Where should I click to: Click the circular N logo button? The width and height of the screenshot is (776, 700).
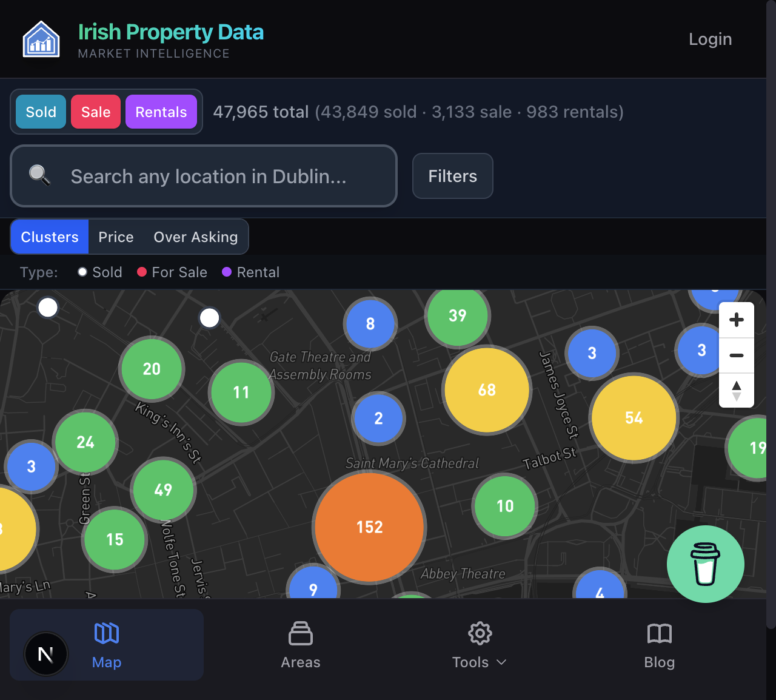click(x=45, y=654)
